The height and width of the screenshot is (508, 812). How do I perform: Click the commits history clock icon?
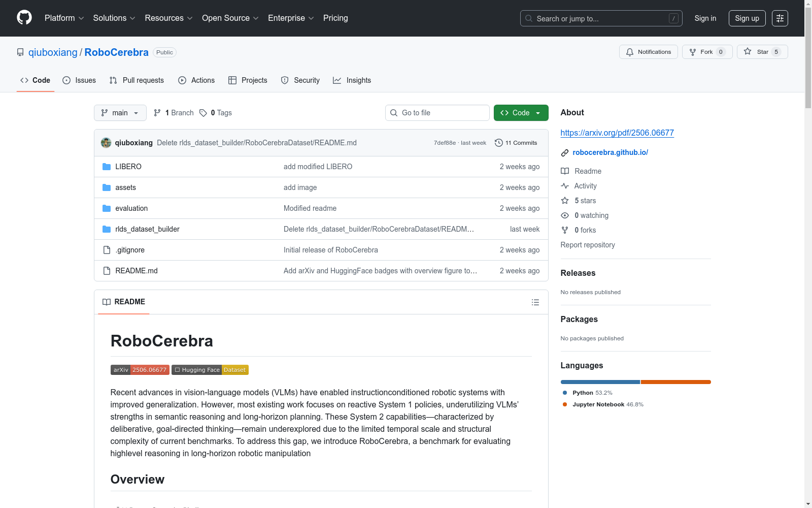[499, 143]
